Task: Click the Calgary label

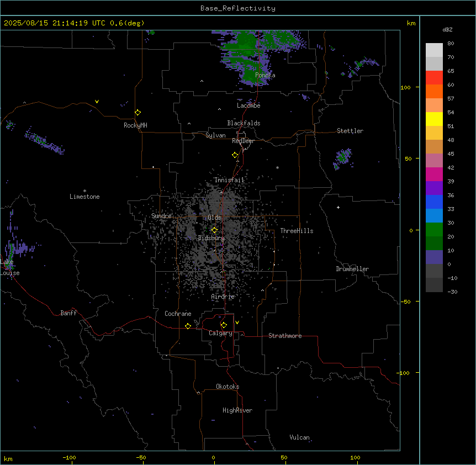Action: pos(220,333)
